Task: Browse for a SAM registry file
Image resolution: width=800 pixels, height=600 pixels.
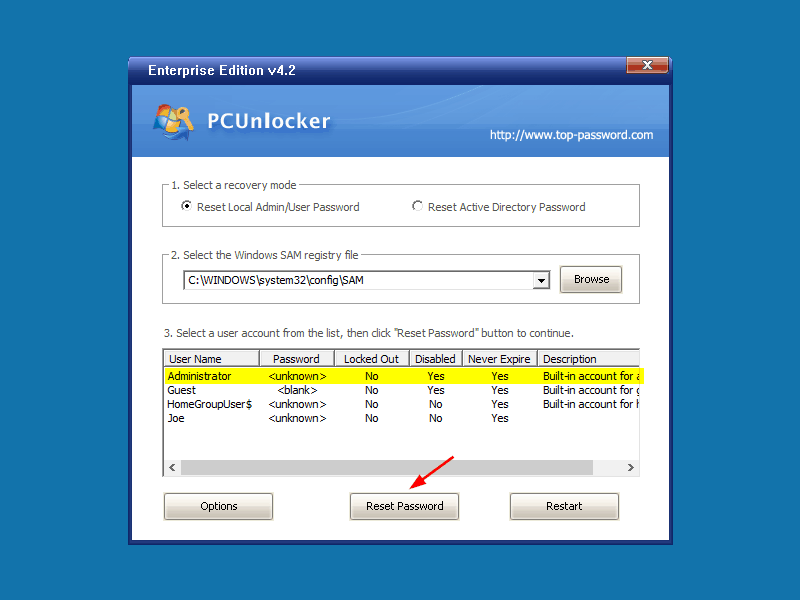Action: pyautogui.click(x=591, y=279)
